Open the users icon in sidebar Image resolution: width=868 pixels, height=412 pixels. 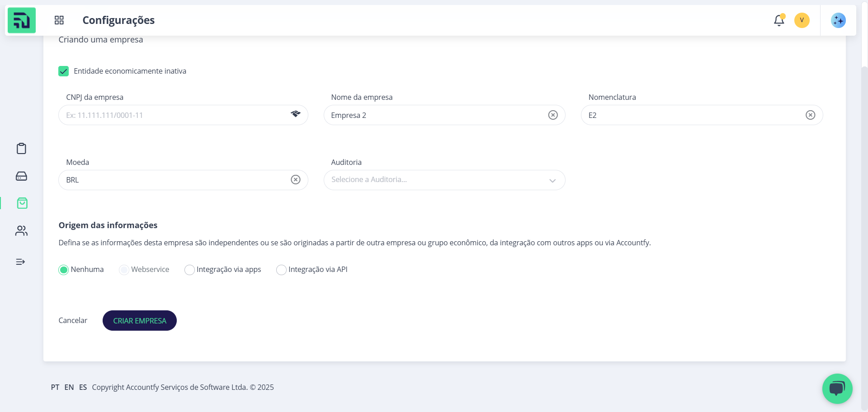[x=21, y=231]
